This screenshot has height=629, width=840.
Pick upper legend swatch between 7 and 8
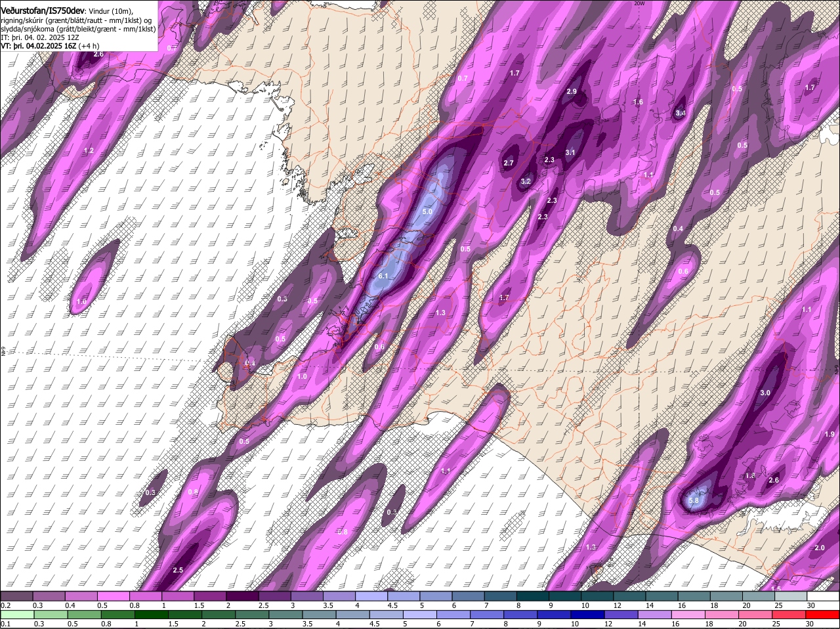(501, 596)
